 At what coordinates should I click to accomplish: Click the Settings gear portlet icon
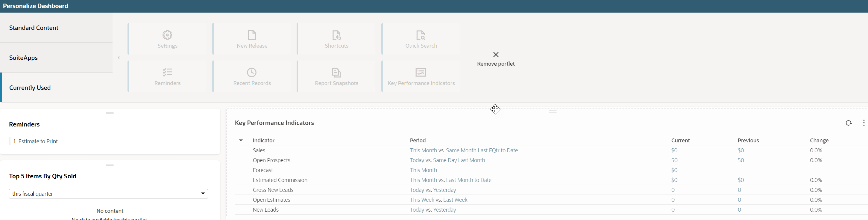(x=168, y=35)
